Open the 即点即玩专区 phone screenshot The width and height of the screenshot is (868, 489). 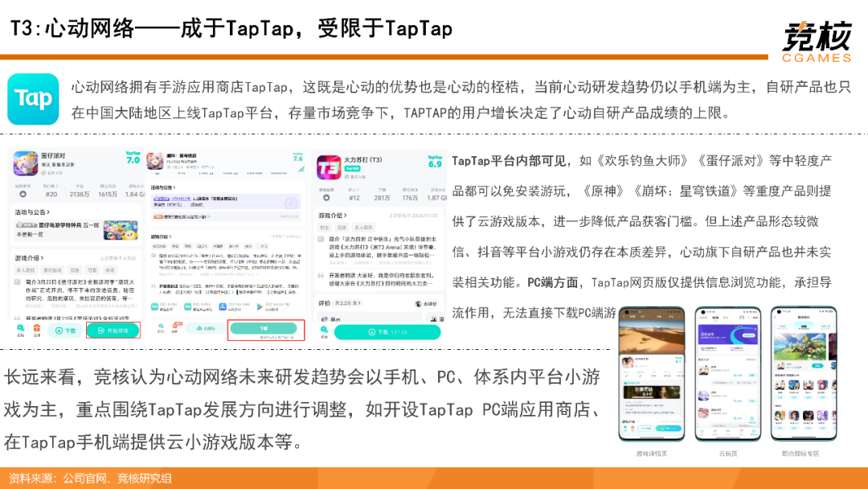804,374
